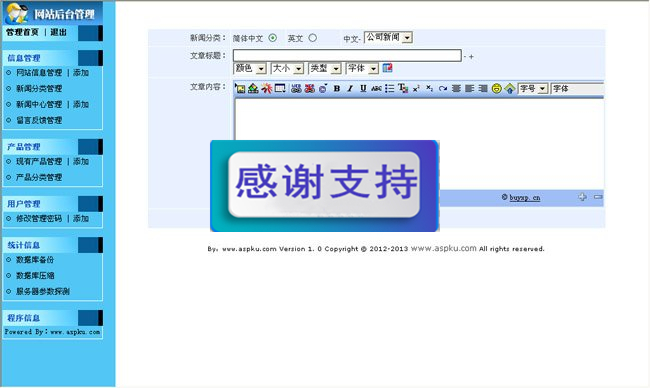Insert an image with the picture icon
Screen dimensions: 650x388
240,88
